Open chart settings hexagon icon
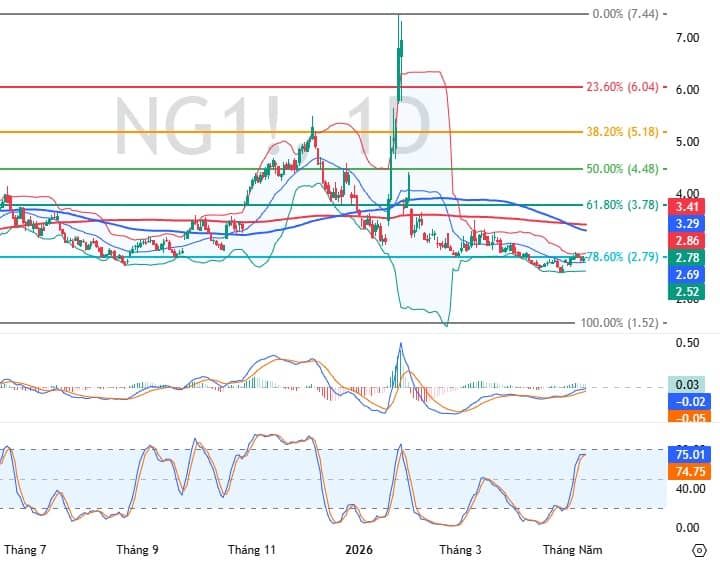 point(699,550)
